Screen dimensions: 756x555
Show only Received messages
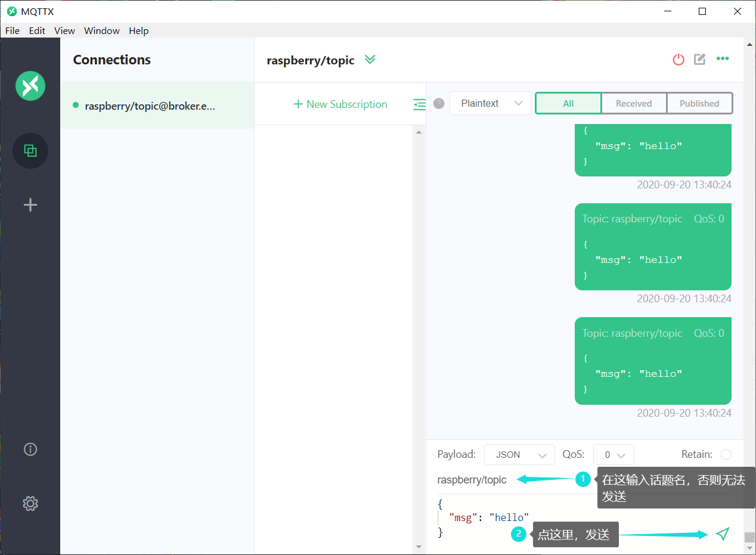point(634,103)
